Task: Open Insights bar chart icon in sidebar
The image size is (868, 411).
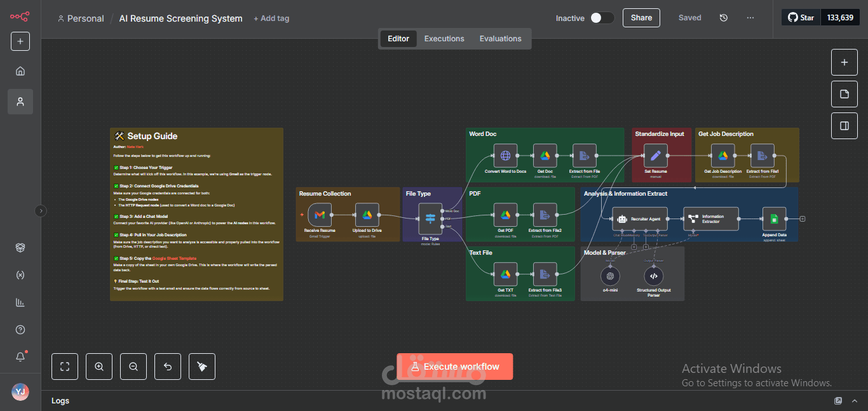Action: pos(20,302)
